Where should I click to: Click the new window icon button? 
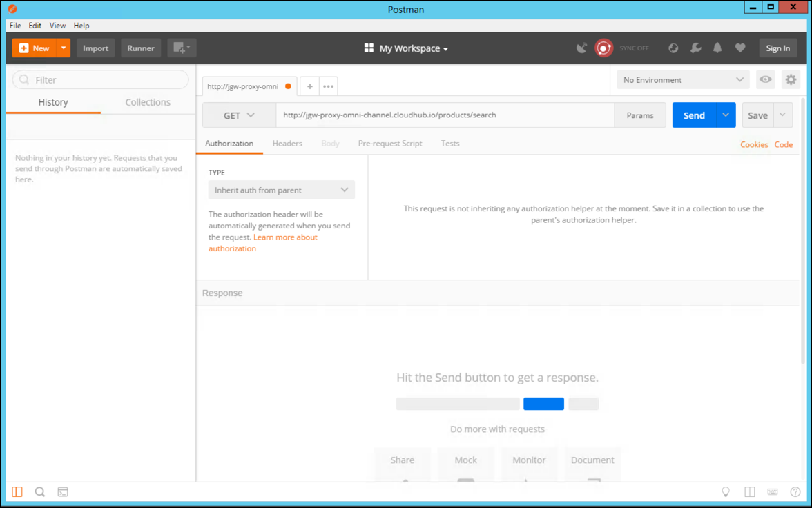tap(182, 48)
